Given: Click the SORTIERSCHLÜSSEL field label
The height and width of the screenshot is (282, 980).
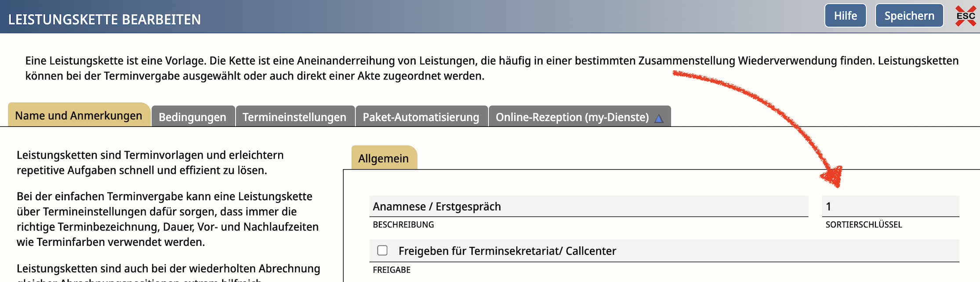Looking at the screenshot, I should pos(864,224).
